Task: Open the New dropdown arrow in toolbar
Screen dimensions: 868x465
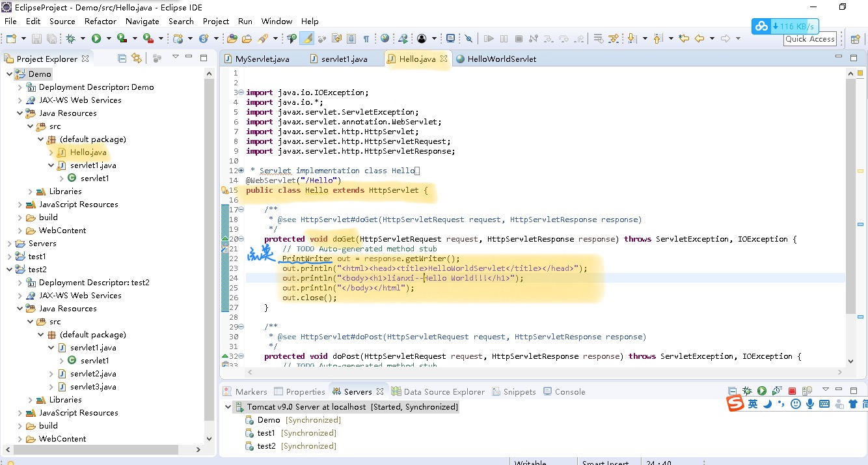Action: point(24,38)
